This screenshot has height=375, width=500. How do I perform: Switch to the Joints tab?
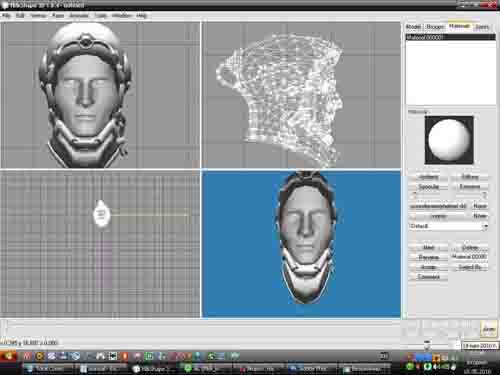(x=482, y=27)
